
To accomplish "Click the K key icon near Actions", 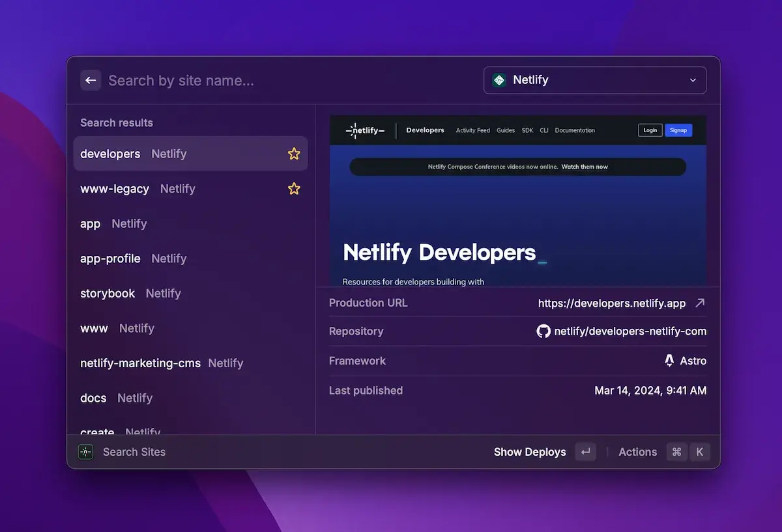I will coord(700,452).
